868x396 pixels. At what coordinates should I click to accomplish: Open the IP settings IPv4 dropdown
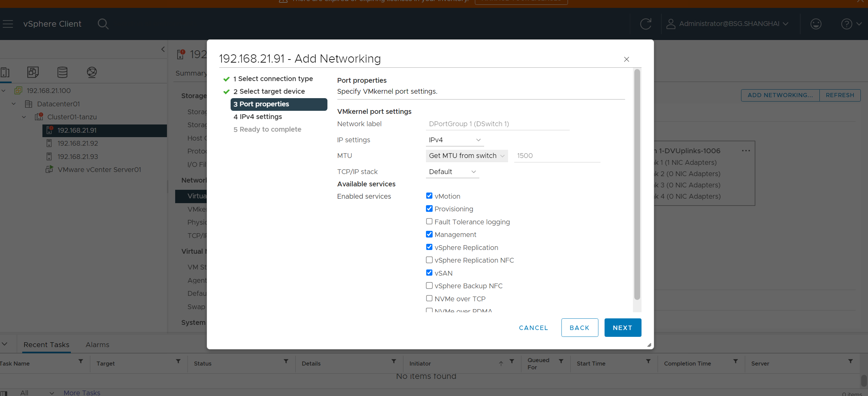tap(454, 140)
